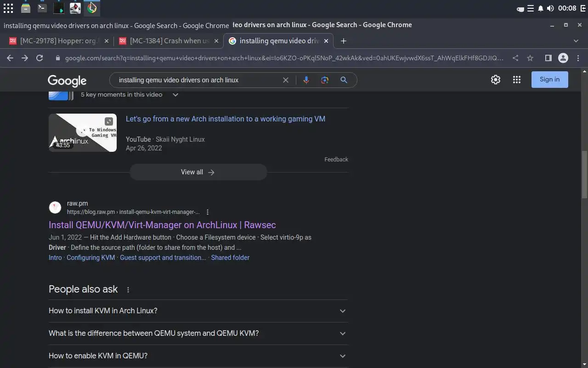
Task: Click the Sign in button
Action: [x=550, y=79]
